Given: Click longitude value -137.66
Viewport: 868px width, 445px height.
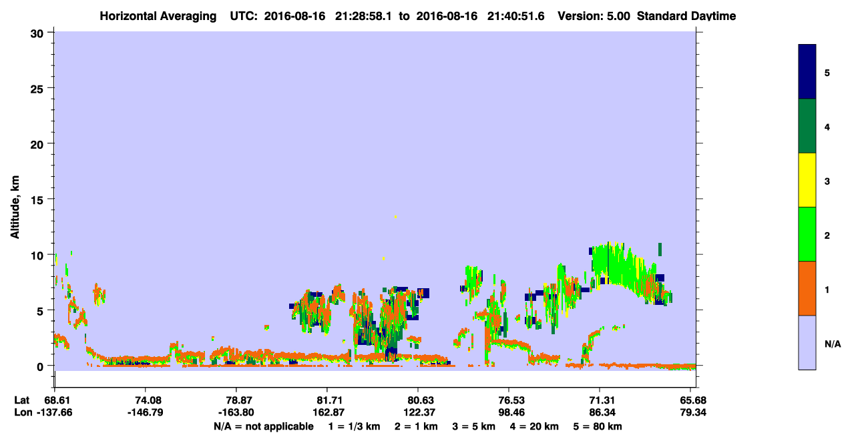Looking at the screenshot, I should click(x=54, y=412).
